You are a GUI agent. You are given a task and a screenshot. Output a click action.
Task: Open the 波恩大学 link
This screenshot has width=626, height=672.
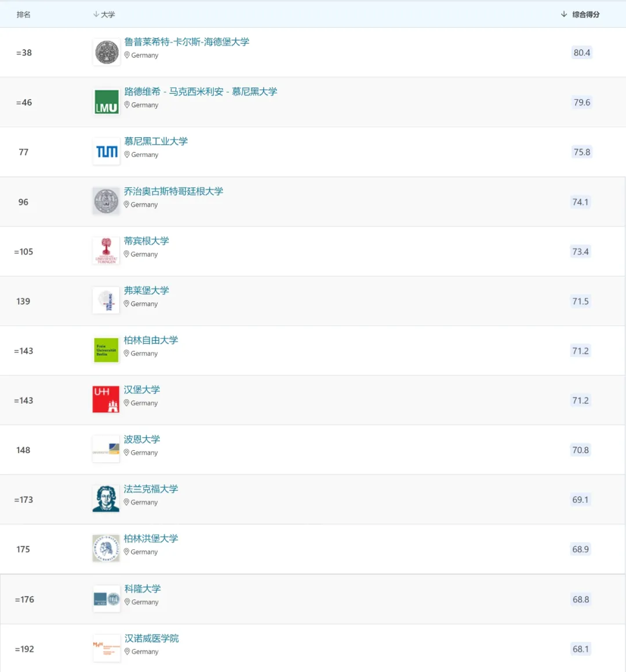[x=142, y=439]
